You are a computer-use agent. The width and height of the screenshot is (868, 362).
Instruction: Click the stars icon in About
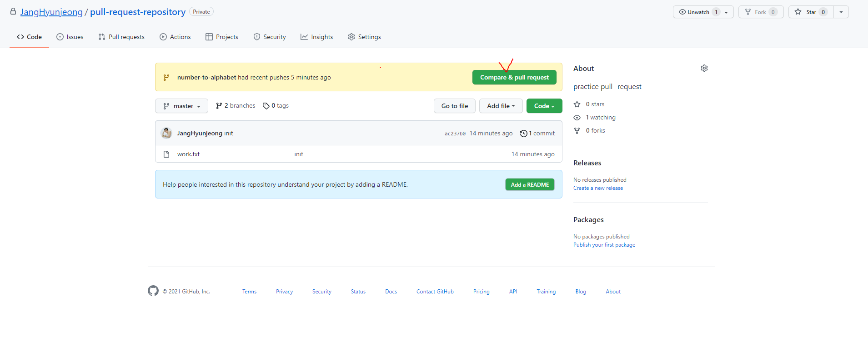pyautogui.click(x=577, y=104)
